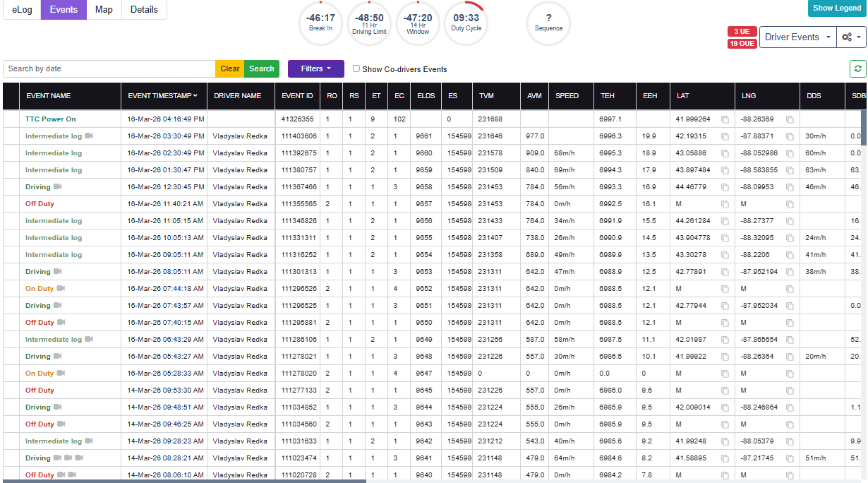Copy longitude -88.26369 via copy icon
Screen dimensions: 868x483
790,119
